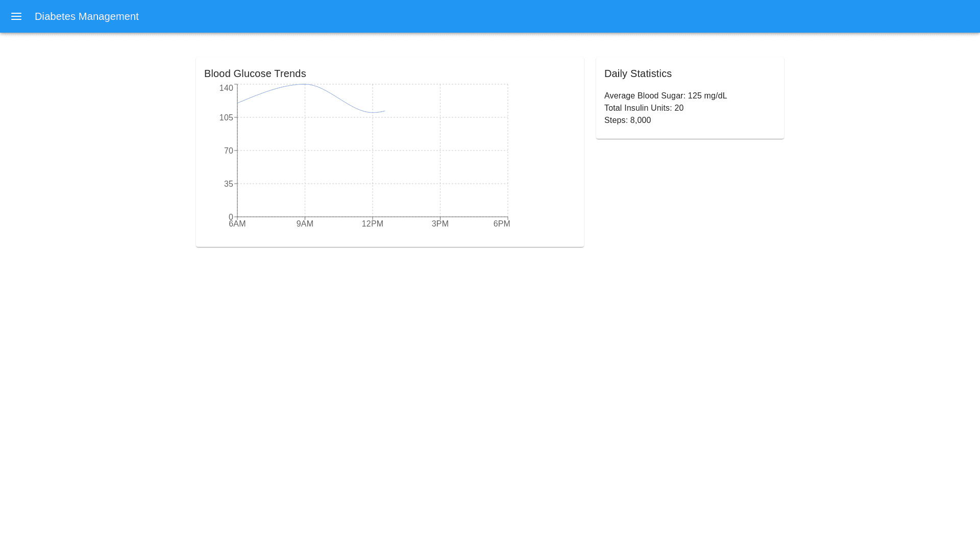The width and height of the screenshot is (980, 551).
Task: Click the 9AM label on the x-axis
Action: pyautogui.click(x=305, y=224)
